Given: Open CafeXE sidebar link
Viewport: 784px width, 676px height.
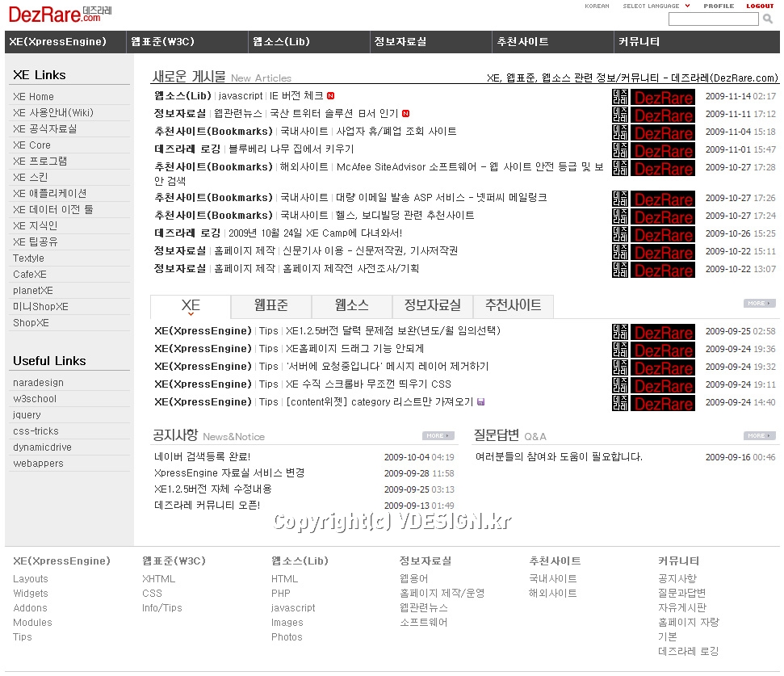Looking at the screenshot, I should [30, 274].
